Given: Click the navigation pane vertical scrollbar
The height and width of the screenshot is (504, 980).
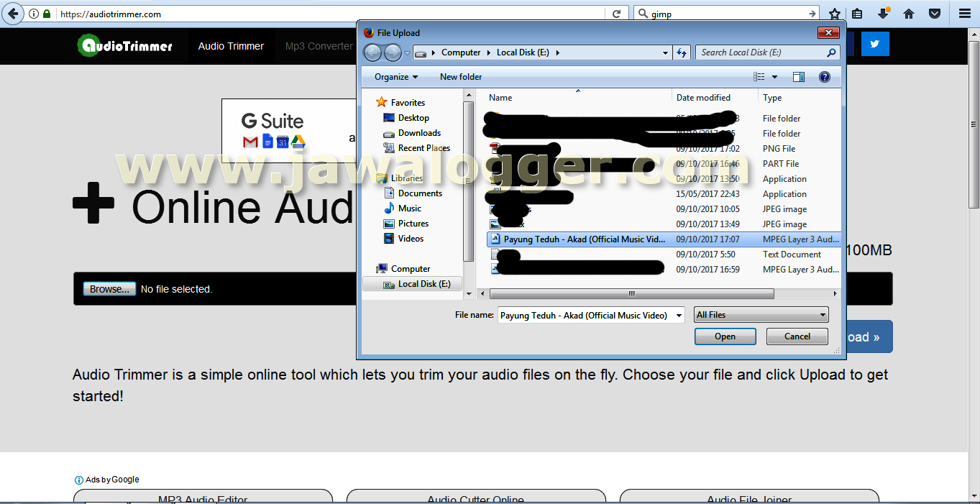Looking at the screenshot, I should (469, 182).
